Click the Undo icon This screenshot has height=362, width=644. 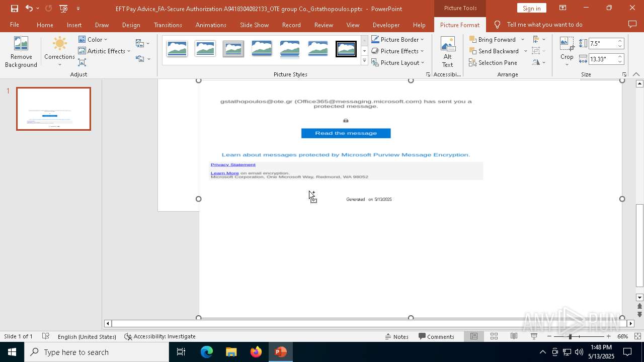coord(29,9)
